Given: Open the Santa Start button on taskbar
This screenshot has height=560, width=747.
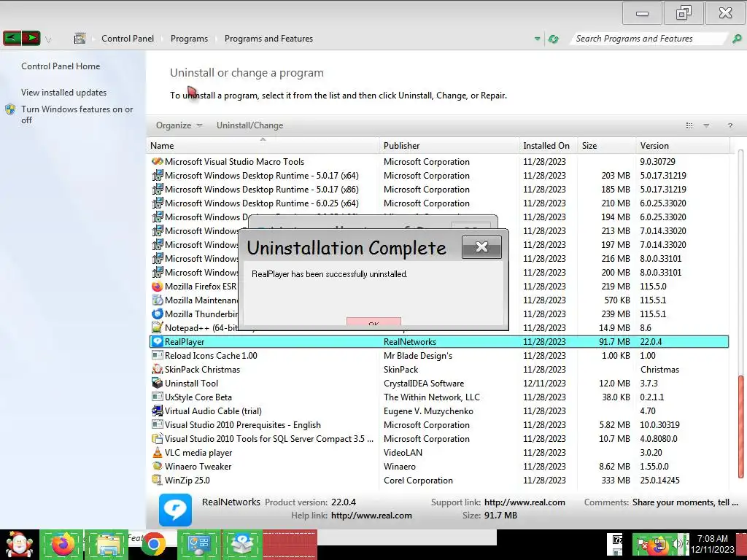Looking at the screenshot, I should point(19,544).
